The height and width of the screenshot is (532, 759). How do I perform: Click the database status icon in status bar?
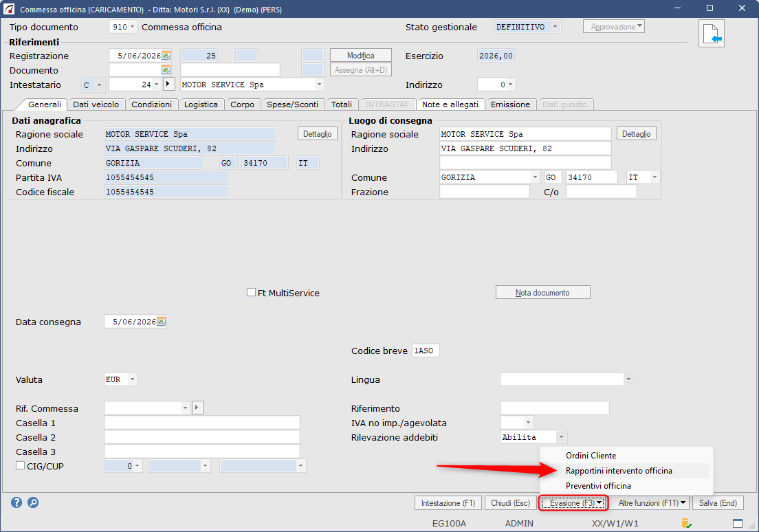tap(686, 523)
